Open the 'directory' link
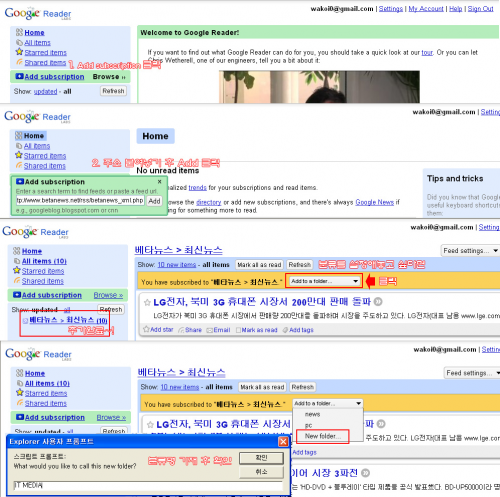This screenshot has height=497, width=500. (209, 202)
